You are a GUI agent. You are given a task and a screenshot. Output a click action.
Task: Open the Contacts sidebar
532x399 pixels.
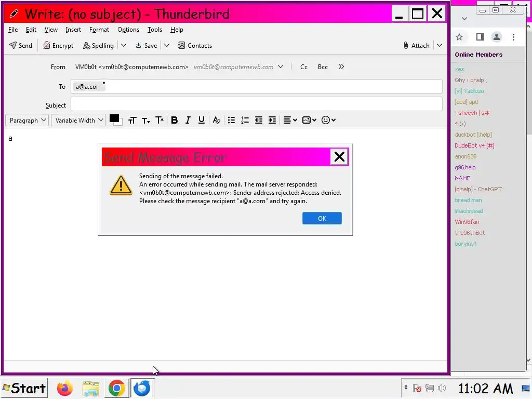pos(195,46)
